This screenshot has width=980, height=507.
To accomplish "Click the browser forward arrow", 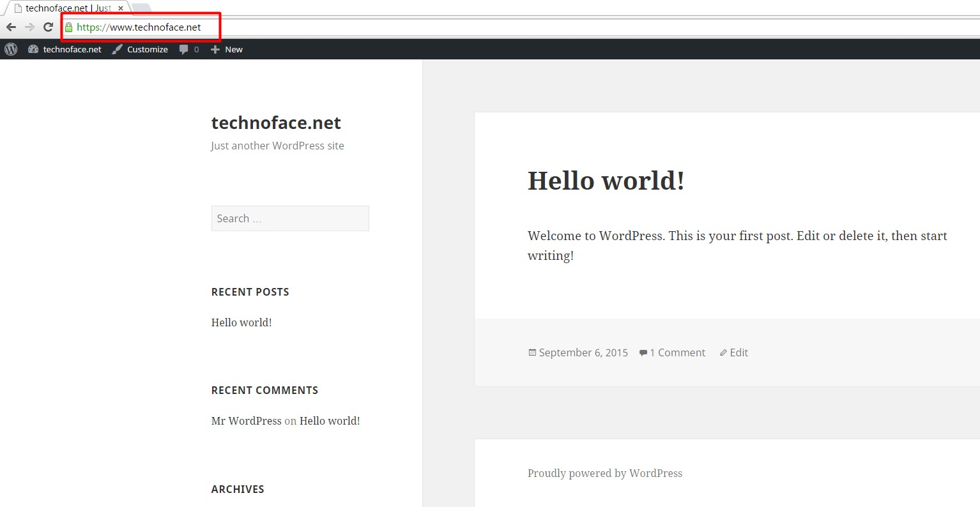I will tap(29, 27).
